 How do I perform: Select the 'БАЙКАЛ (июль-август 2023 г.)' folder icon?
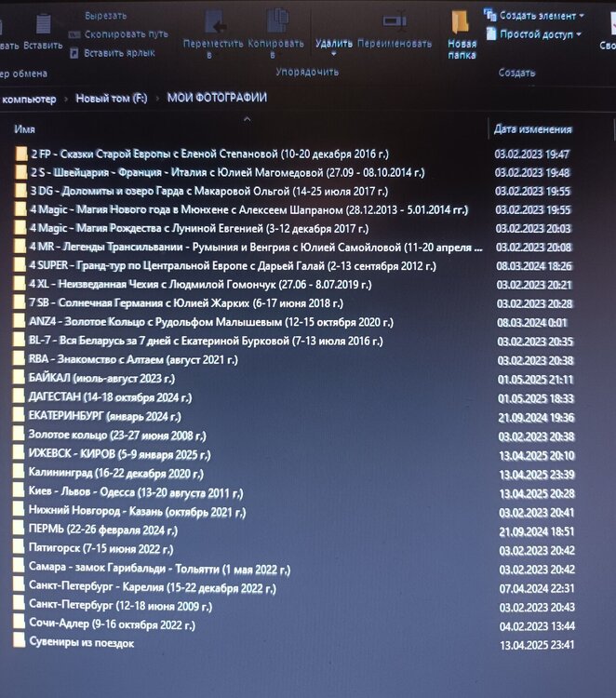point(20,378)
